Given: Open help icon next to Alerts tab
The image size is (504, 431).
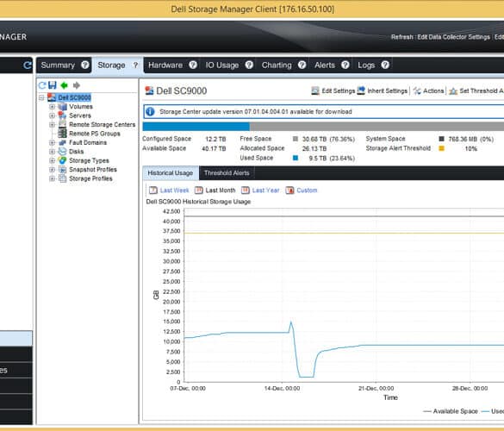Looking at the screenshot, I should pyautogui.click(x=345, y=65).
